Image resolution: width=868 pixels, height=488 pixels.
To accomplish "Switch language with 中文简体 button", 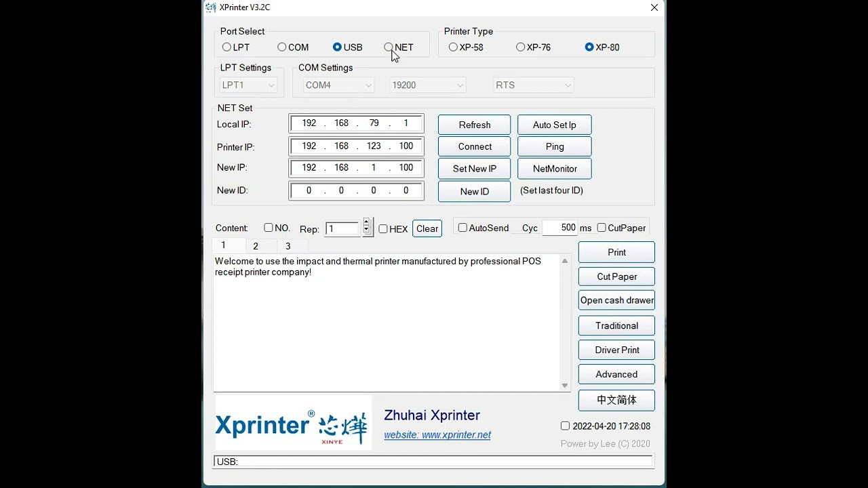I will click(616, 400).
